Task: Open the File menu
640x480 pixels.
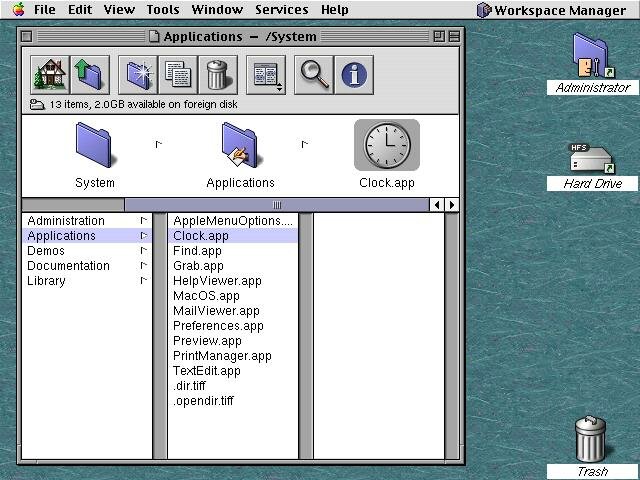Action: click(x=44, y=9)
